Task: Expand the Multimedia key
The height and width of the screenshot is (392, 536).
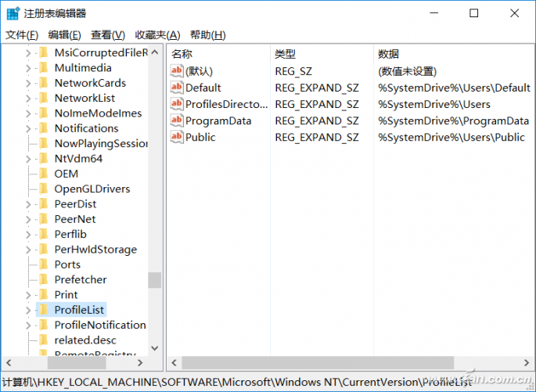Action: pos(28,68)
